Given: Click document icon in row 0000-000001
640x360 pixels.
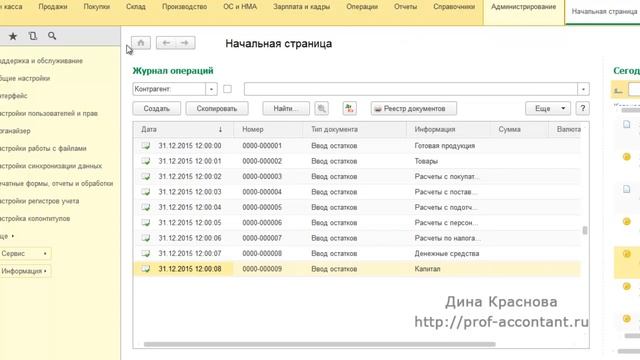Looking at the screenshot, I should pos(146,146).
